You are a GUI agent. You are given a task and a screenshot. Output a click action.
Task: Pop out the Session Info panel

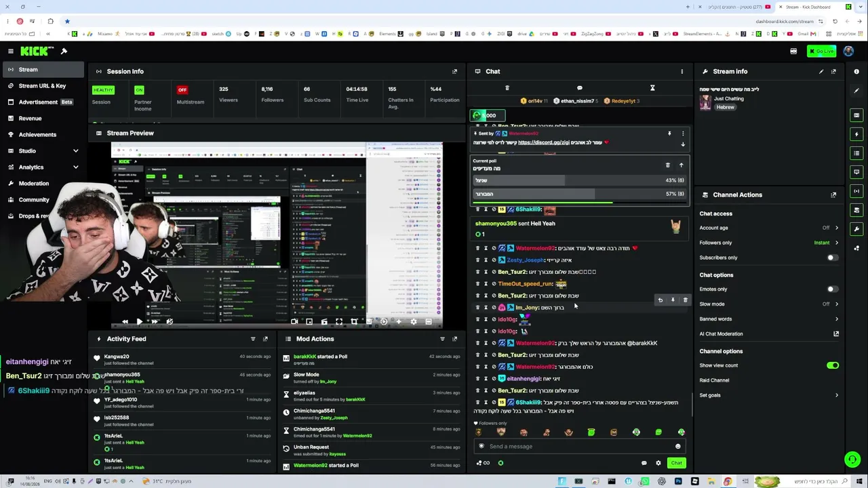(454, 71)
